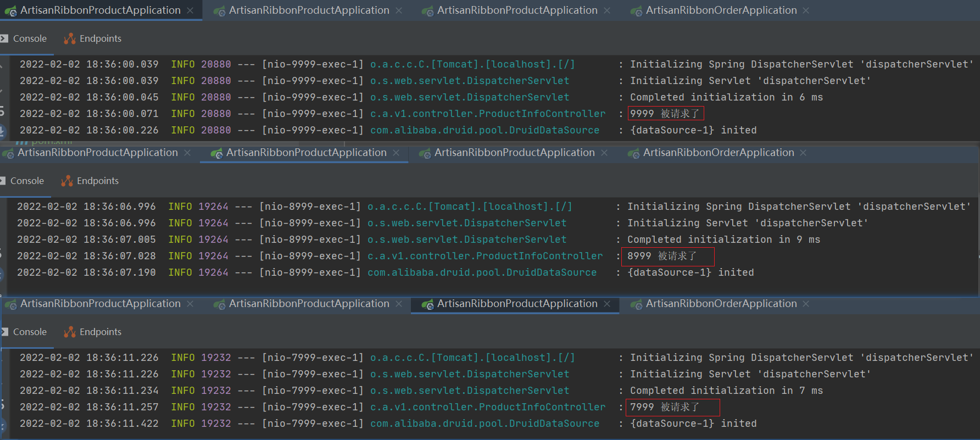Select ArtisanRibbonOrderApplication tab above the nio-9999 log
This screenshot has width=980, height=440.
pos(721,10)
